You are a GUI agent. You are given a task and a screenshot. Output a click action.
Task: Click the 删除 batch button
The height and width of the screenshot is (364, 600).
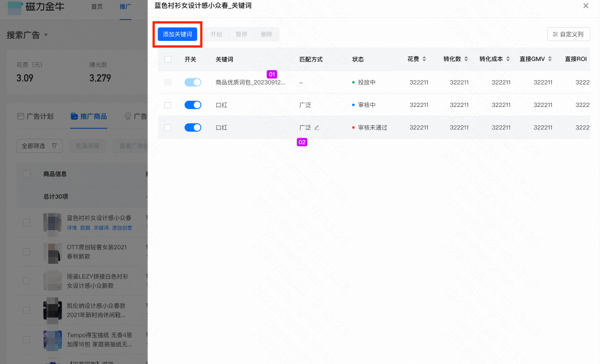point(266,34)
